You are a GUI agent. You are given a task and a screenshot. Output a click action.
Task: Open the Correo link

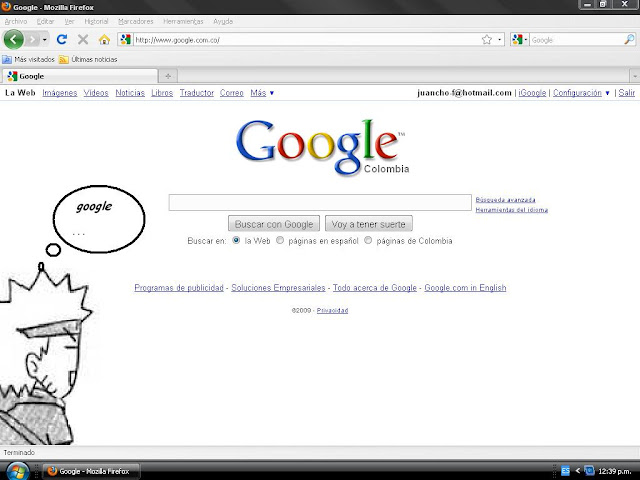(231, 93)
